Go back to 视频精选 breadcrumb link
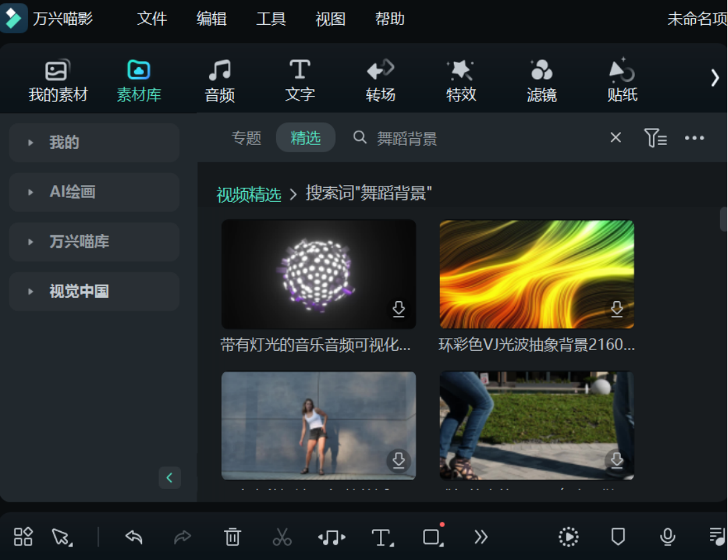The width and height of the screenshot is (728, 560). (249, 194)
